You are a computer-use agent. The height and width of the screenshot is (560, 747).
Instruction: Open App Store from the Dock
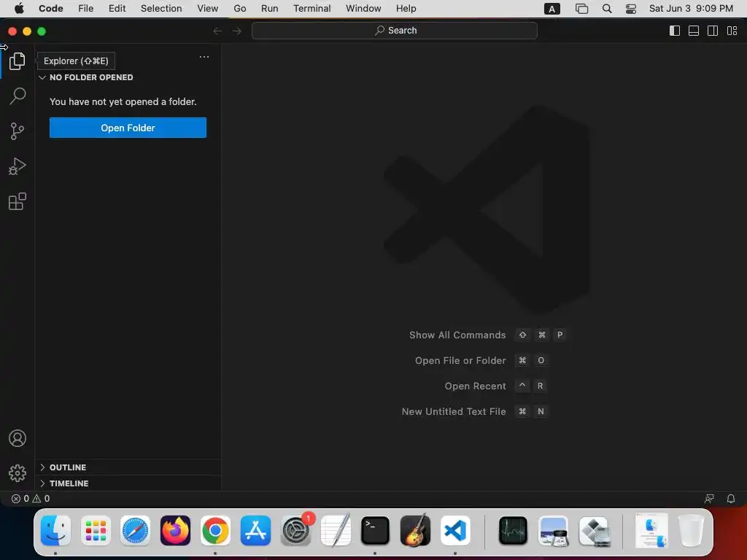[x=255, y=530]
